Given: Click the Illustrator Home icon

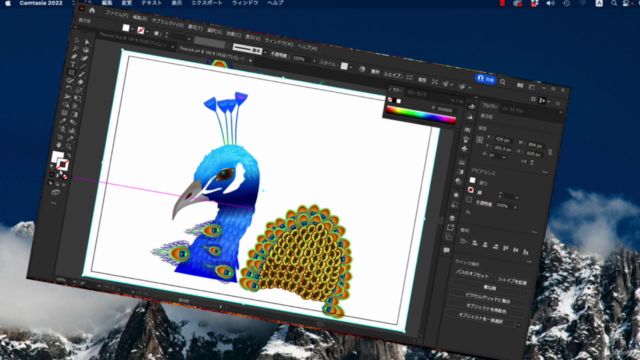Looking at the screenshot, I should click(x=92, y=11).
